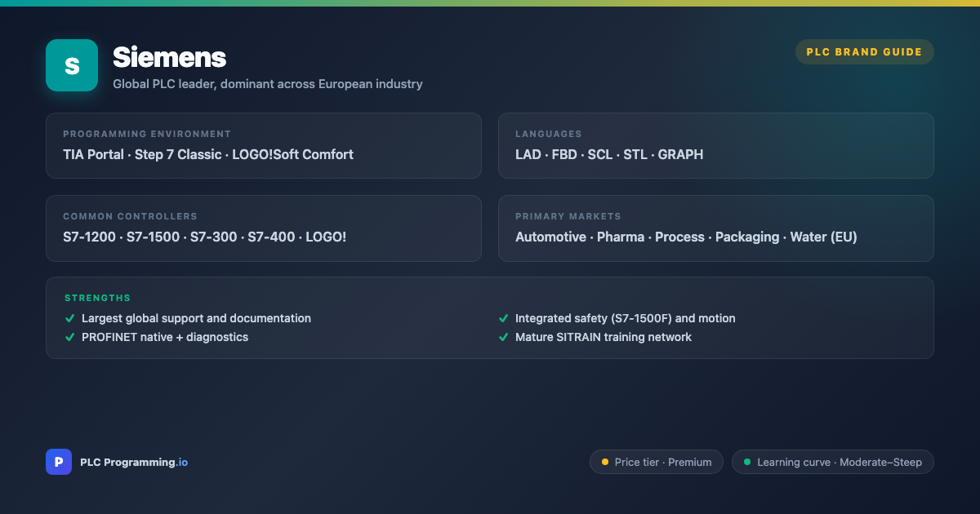The image size is (980, 514).
Task: Click the 'PRIMARY MARKETS' label
Action: (568, 216)
